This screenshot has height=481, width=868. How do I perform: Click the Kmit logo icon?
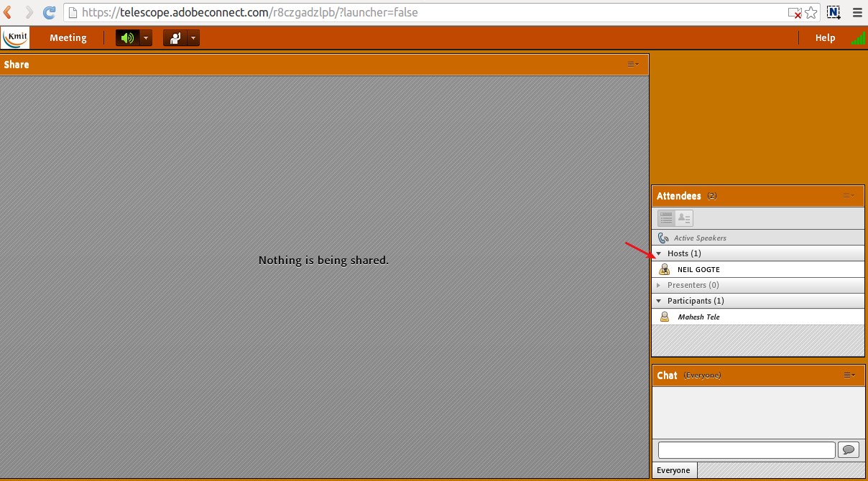(x=16, y=37)
